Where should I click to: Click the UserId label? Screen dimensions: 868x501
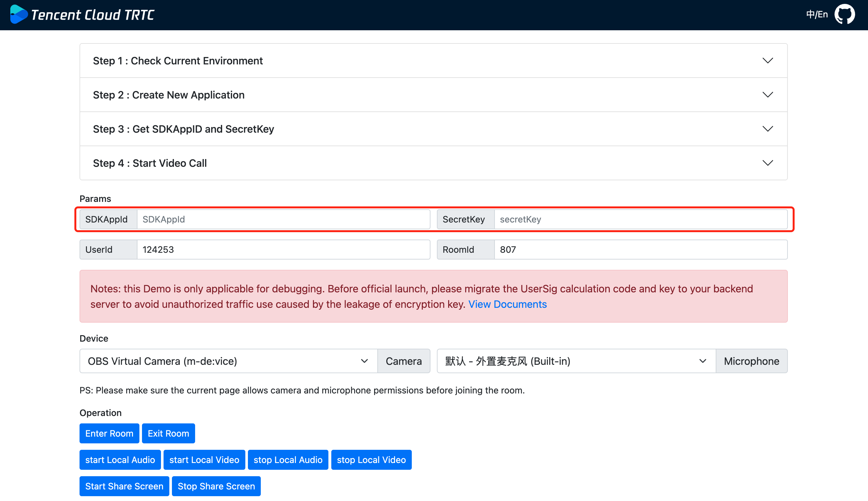(108, 250)
